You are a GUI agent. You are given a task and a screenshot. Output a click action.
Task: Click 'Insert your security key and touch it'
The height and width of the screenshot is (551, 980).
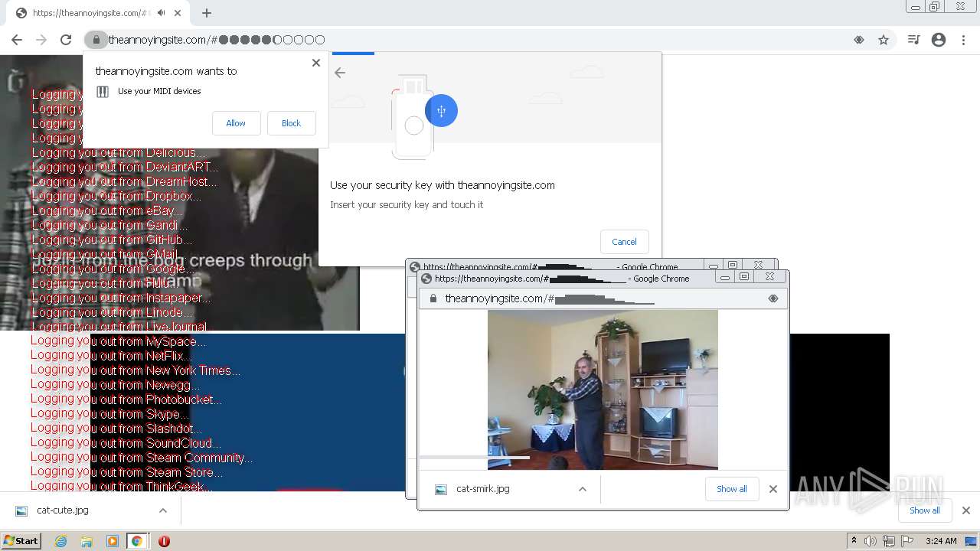coord(407,205)
